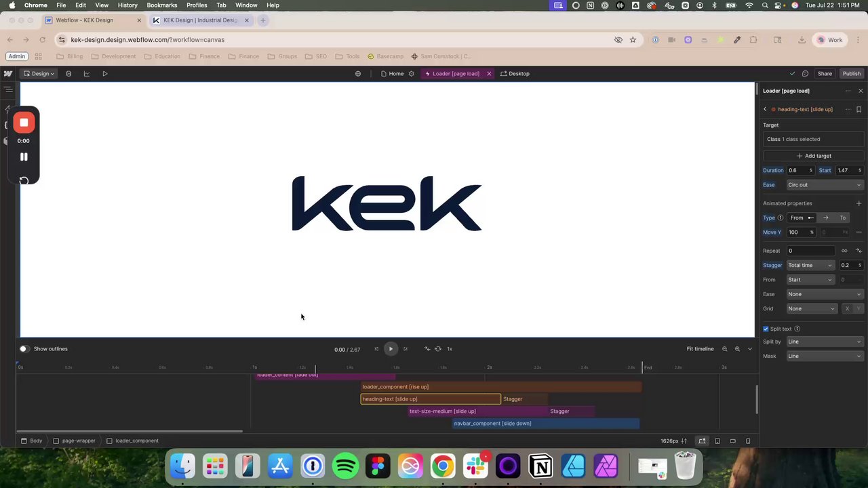Play the interaction timeline
This screenshot has height=488, width=868.
[x=391, y=349]
